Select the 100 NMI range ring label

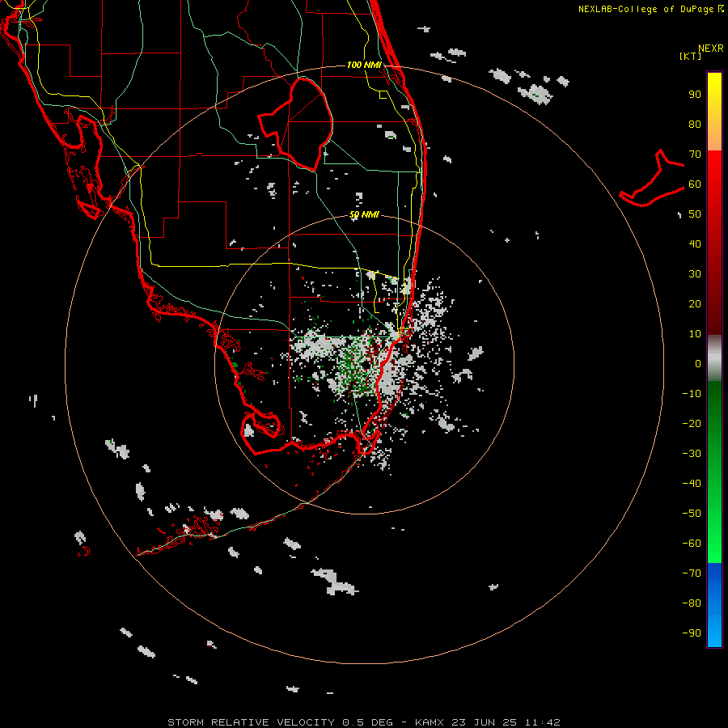tap(364, 65)
